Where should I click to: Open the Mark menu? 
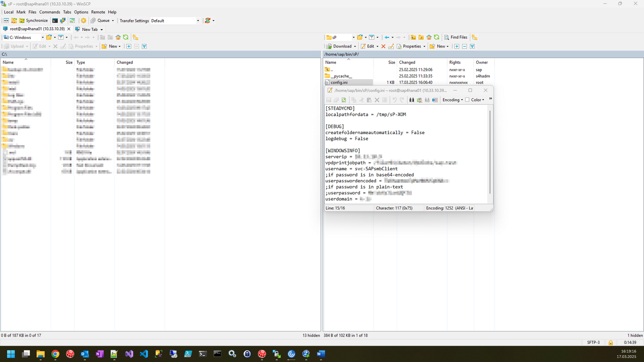pyautogui.click(x=21, y=12)
